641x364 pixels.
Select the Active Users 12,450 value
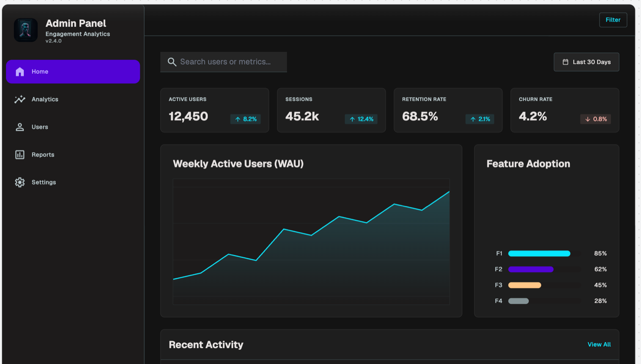click(x=188, y=116)
